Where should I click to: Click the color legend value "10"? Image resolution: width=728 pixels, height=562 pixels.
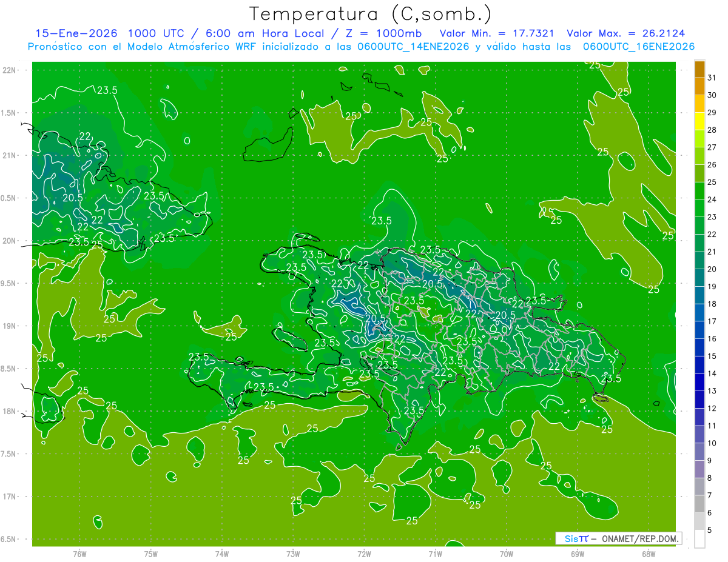[712, 443]
